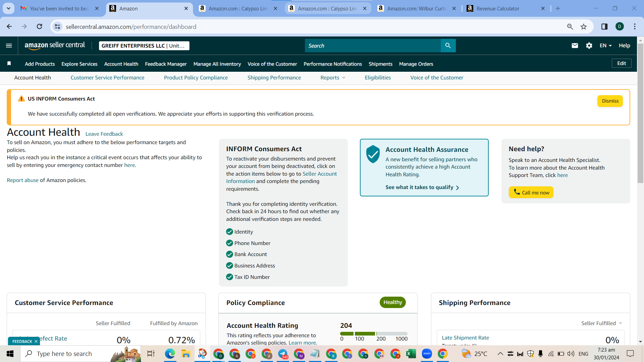Click the Edit navigation button
The height and width of the screenshot is (362, 644).
point(622,63)
